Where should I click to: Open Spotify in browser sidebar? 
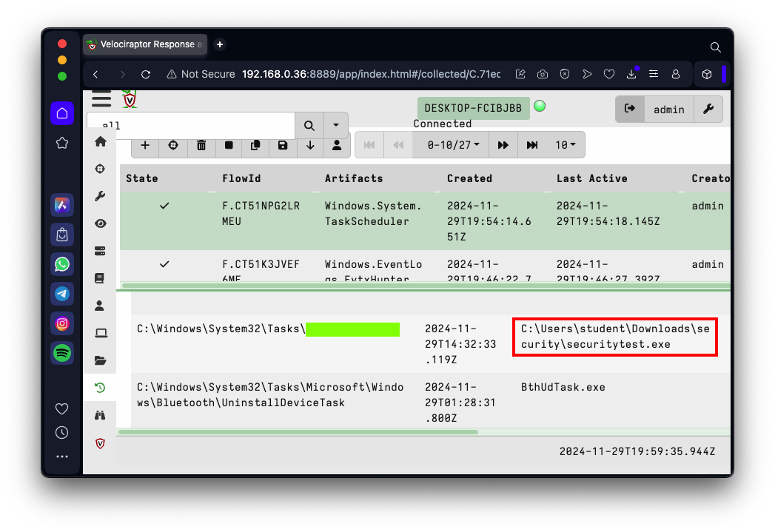[62, 353]
